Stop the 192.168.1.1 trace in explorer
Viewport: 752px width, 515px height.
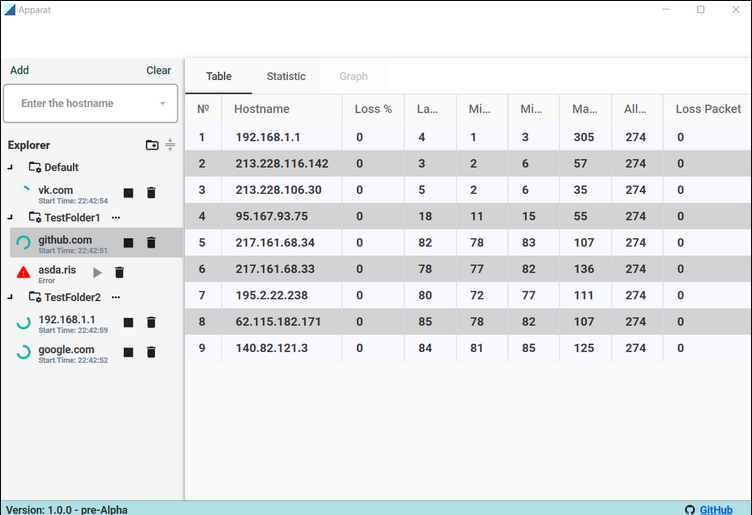128,322
